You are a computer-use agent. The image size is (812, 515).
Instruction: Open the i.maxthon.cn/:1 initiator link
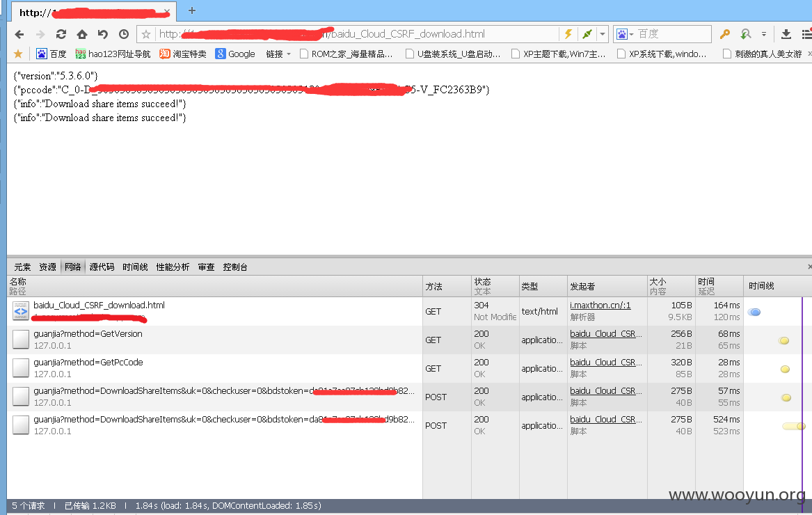(x=600, y=306)
